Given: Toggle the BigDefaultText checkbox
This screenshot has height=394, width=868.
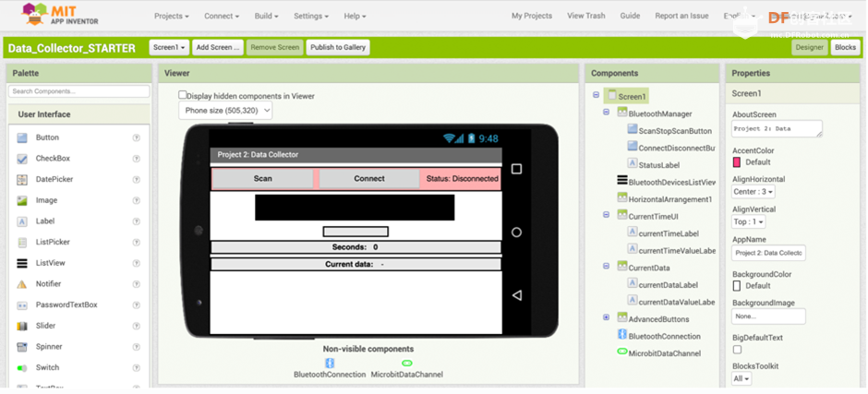Looking at the screenshot, I should click(x=737, y=350).
